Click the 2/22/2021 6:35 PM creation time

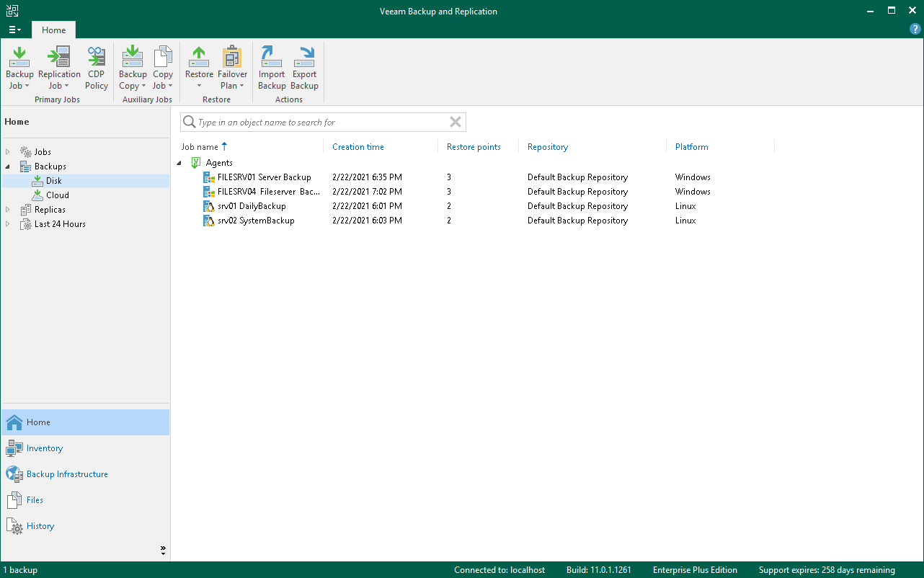click(368, 177)
